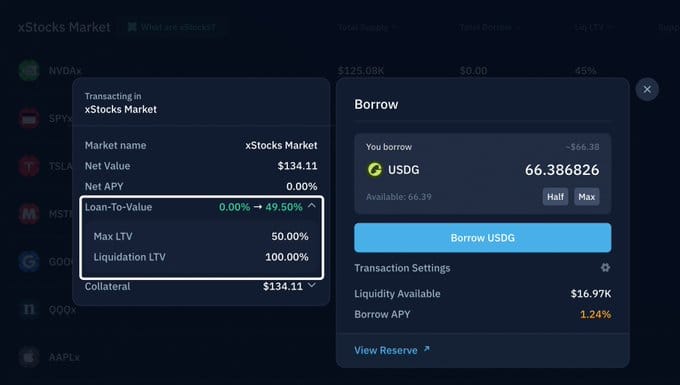Sort by Total Supply column
This screenshot has height=385, width=680.
(367, 27)
